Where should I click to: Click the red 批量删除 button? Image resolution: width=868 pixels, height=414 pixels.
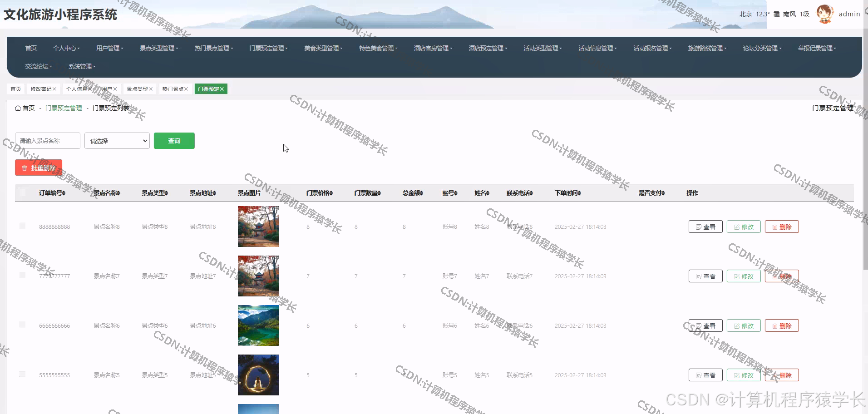(39, 168)
